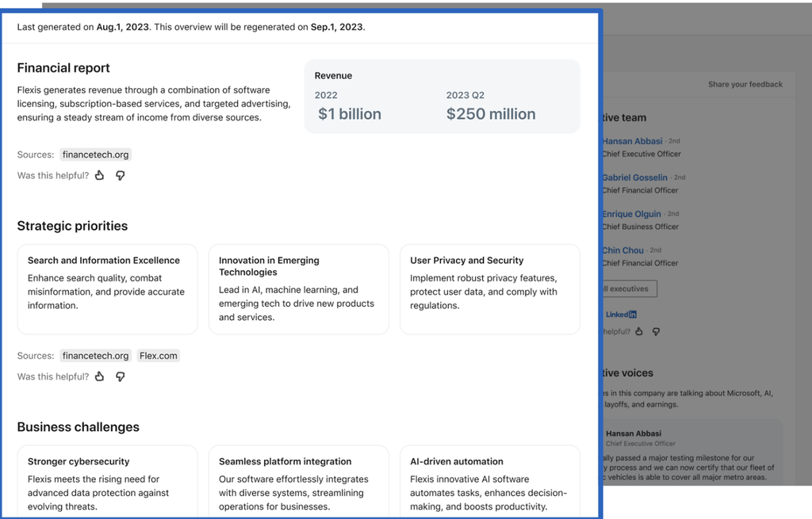Click the Aug.1, 2023 generated date
Screen dimensions: 812x519
[x=123, y=27]
